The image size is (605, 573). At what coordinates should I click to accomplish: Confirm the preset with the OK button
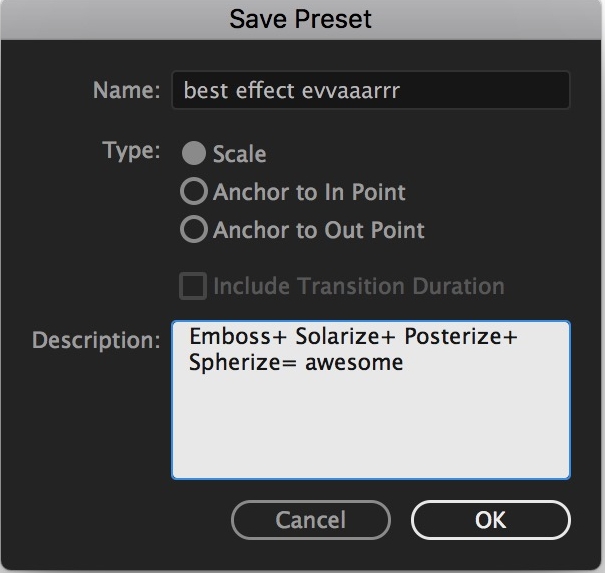tap(490, 520)
